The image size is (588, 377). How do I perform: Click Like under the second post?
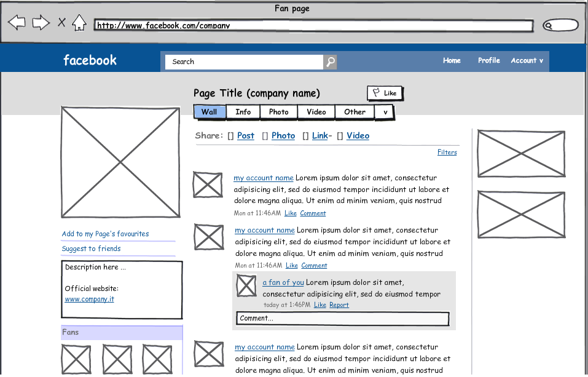[x=292, y=266]
